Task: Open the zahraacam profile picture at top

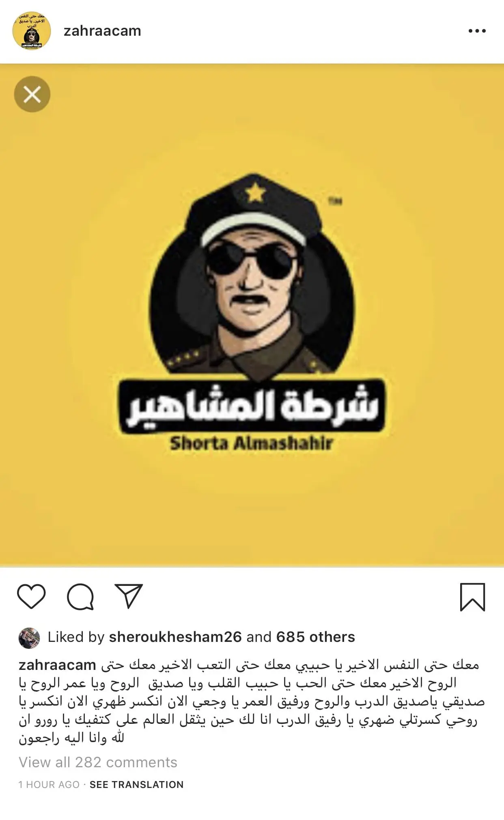Action: click(32, 31)
